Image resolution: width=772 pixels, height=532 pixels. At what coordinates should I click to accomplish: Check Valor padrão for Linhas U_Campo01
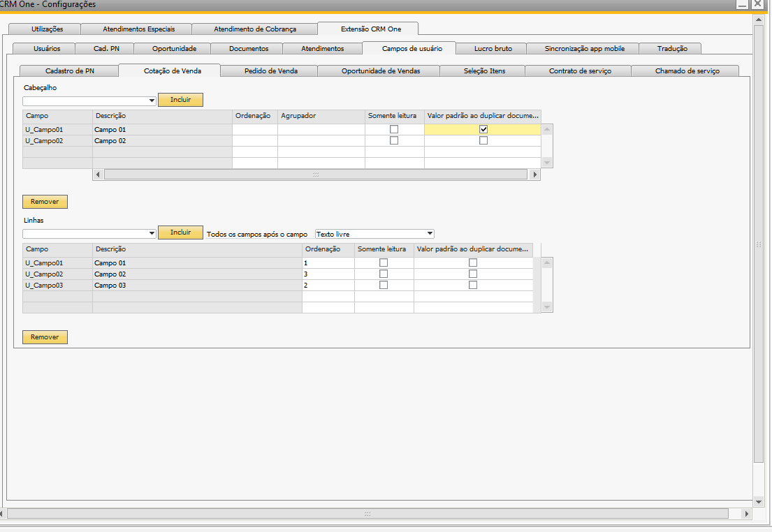pyautogui.click(x=473, y=263)
